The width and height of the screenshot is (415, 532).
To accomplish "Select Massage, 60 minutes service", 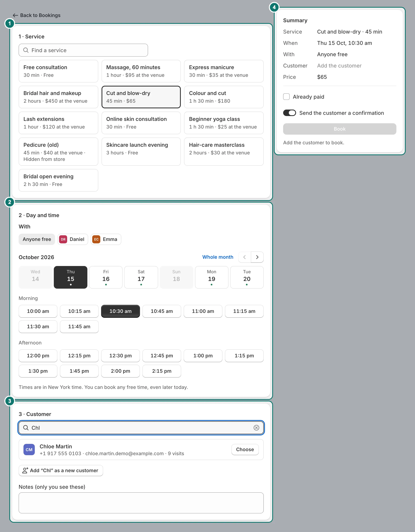I will pos(141,71).
